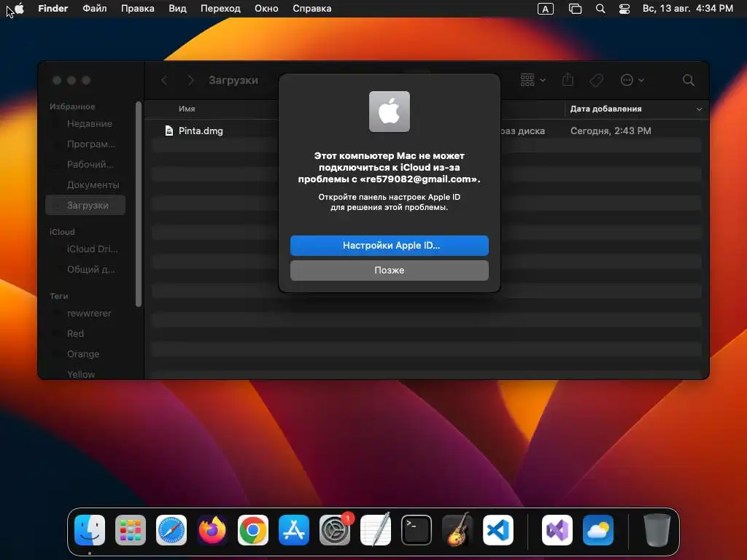The image size is (747, 560).
Task: Click the keyboard input source icon
Action: pos(546,9)
